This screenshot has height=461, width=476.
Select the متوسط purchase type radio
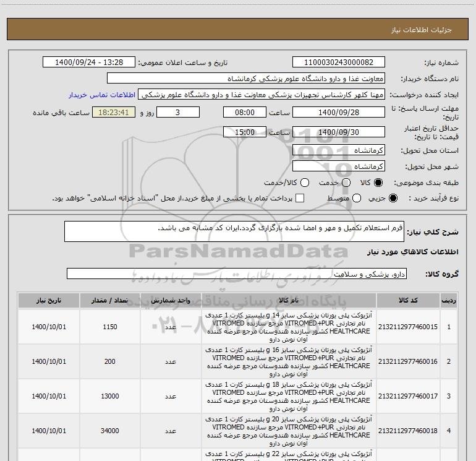[357, 198]
